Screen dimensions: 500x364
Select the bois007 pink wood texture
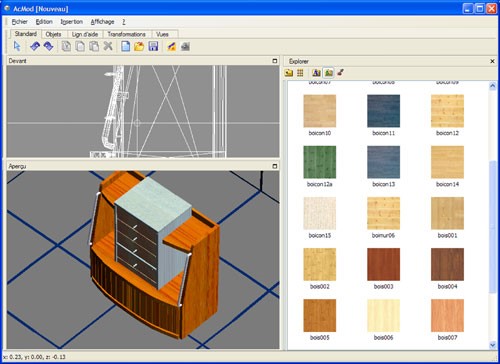click(x=447, y=315)
